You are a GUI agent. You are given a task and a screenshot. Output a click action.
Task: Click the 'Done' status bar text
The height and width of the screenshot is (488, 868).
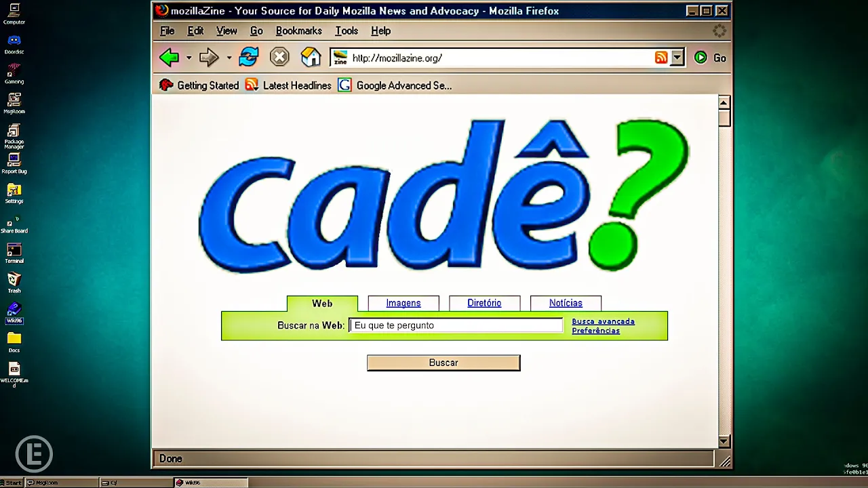(170, 459)
